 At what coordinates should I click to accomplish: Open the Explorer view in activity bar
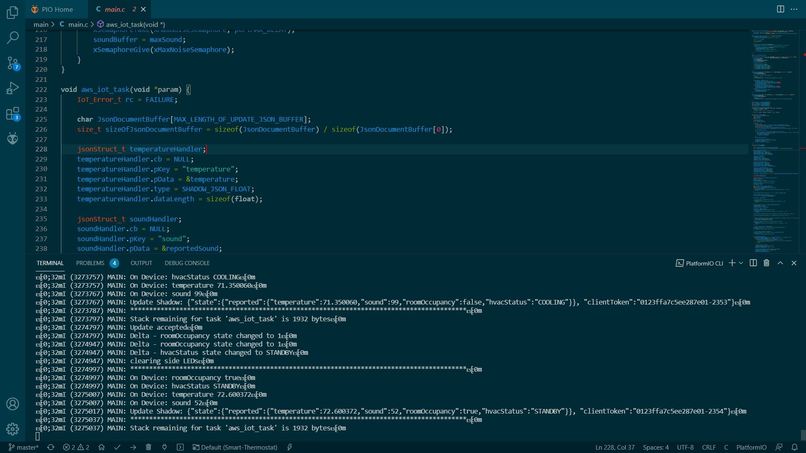point(12,12)
